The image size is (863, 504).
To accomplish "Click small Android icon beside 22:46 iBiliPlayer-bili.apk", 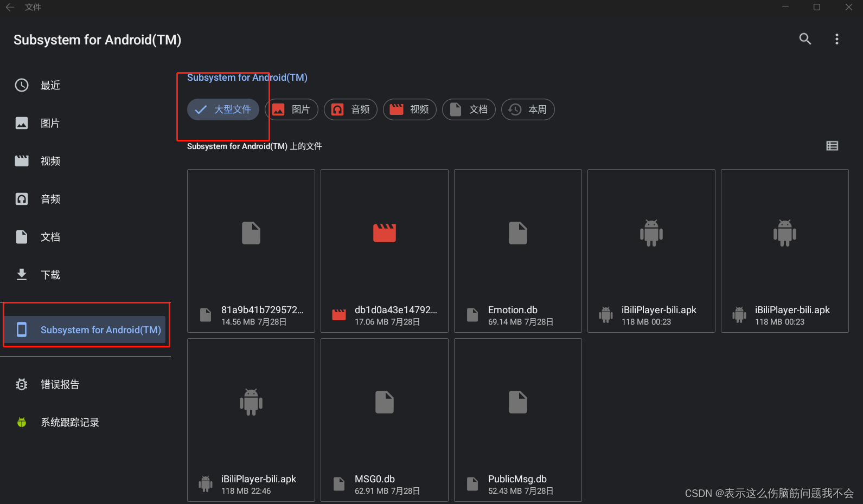I will pyautogui.click(x=206, y=484).
